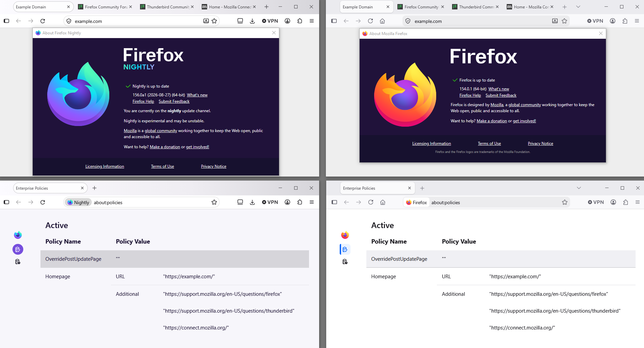The height and width of the screenshot is (348, 644).
Task: Open downloads panel in Nightly example.com window
Action: (252, 21)
